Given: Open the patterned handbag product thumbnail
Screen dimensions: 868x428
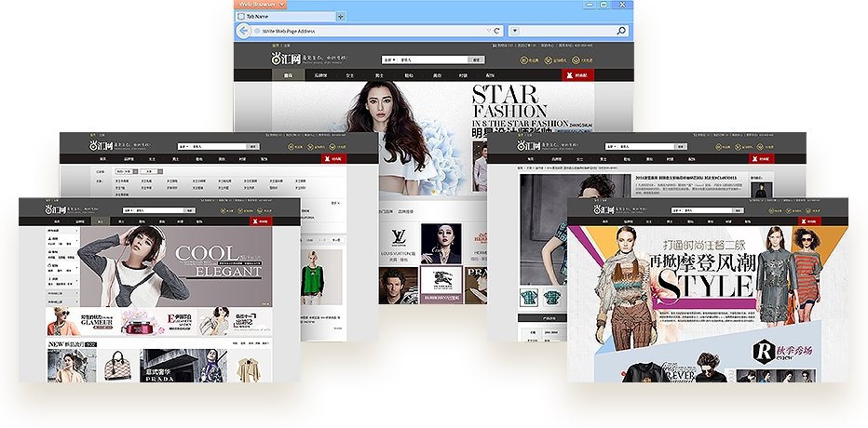Looking at the screenshot, I should 117,366.
